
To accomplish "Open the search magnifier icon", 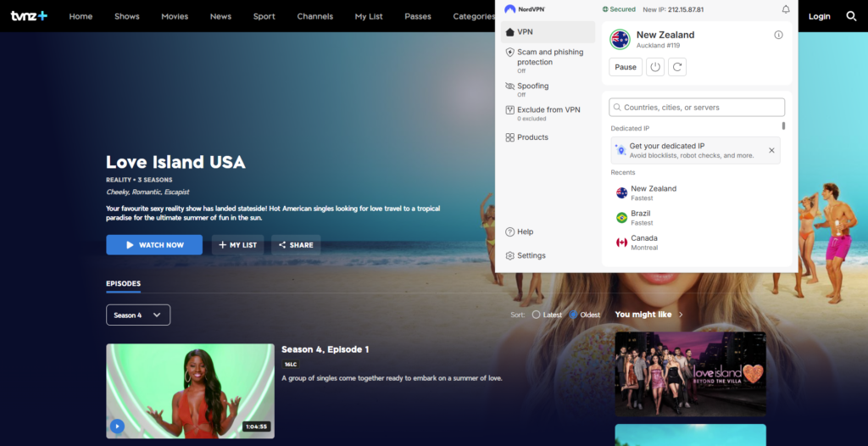I will tap(851, 16).
